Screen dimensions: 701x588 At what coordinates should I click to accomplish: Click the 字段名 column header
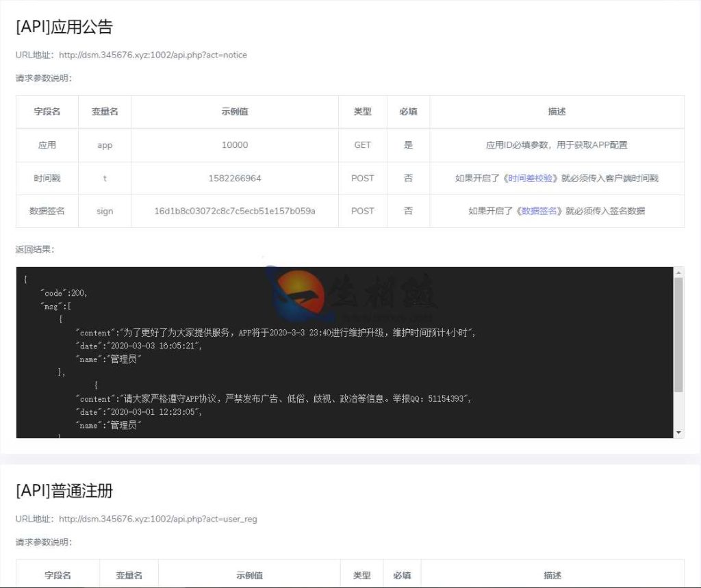(x=46, y=112)
